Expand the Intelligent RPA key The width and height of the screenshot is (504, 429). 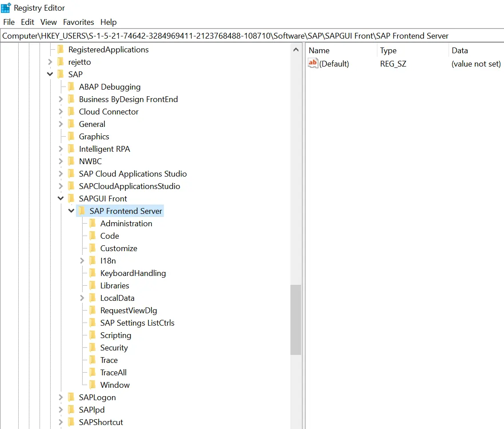click(61, 149)
